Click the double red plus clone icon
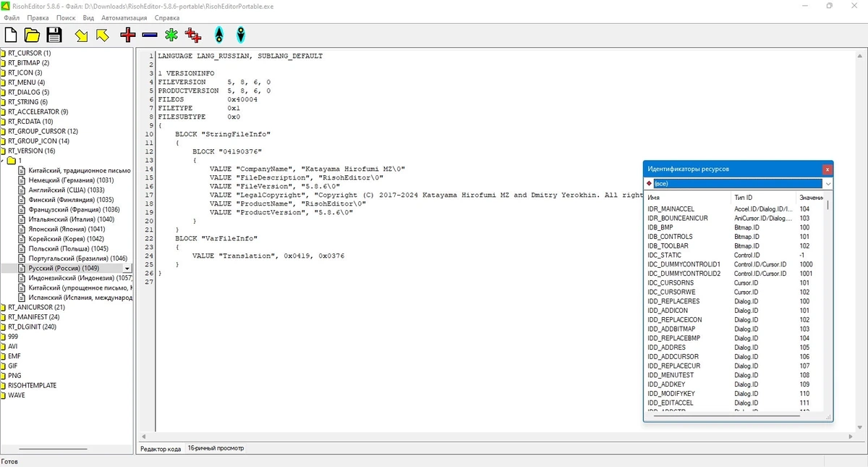 [x=193, y=35]
